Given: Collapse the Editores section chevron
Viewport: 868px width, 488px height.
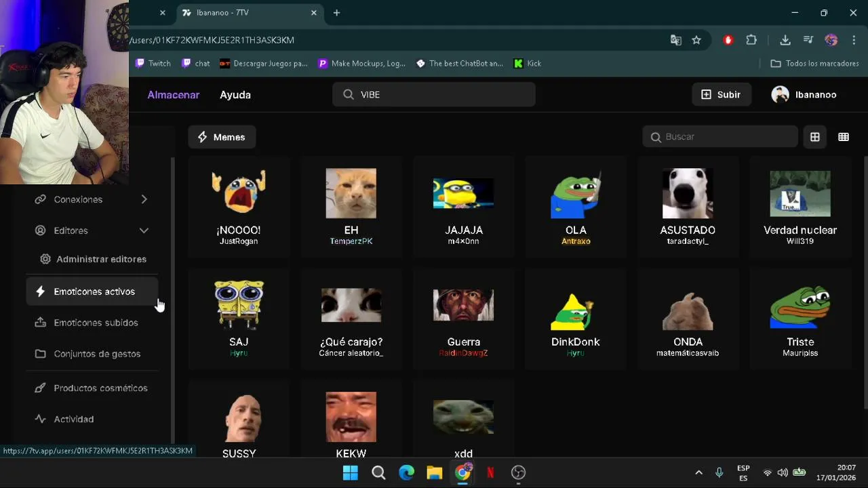Looking at the screenshot, I should pyautogui.click(x=144, y=230).
